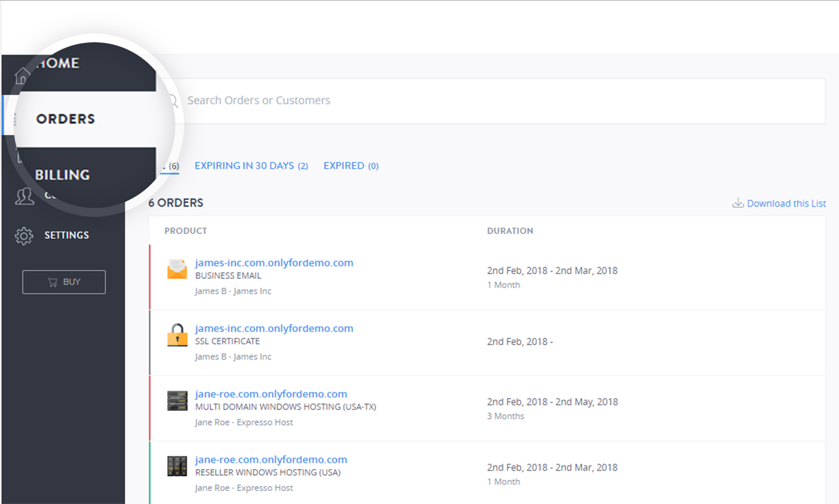The image size is (839, 504).
Task: Open james-inc.com.onlyfordemo.com Business Email order link
Action: pos(274,263)
